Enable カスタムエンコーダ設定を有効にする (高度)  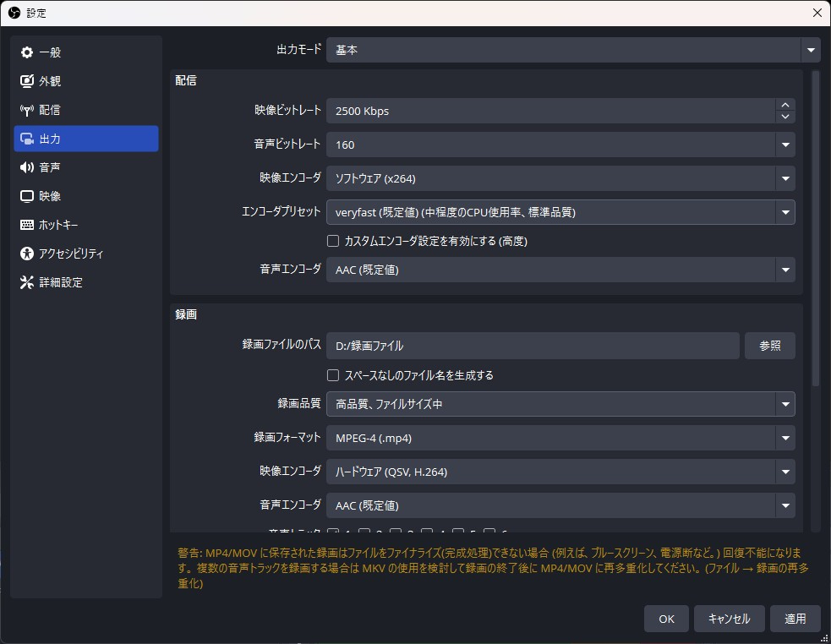[x=333, y=241]
